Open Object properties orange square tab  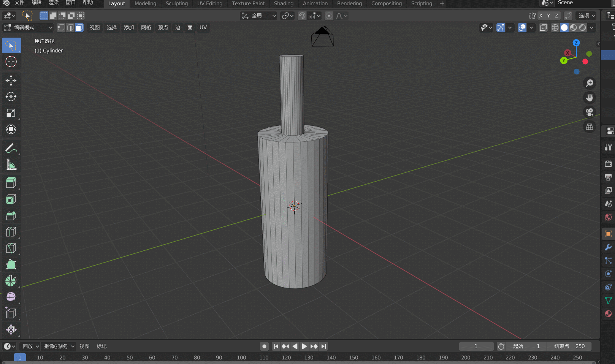pos(608,234)
